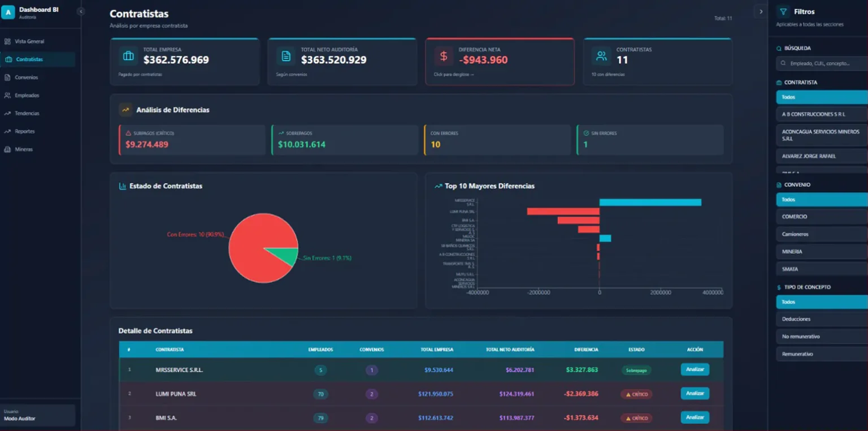Click the Dashboard BI logo icon
Screen dimensions: 868x431
tap(8, 12)
